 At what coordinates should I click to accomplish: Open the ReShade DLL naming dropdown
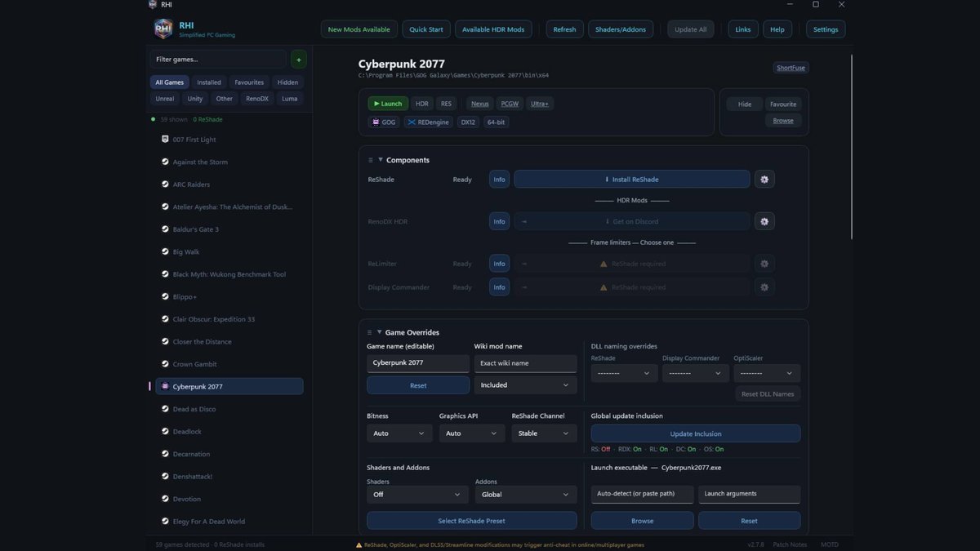pos(624,373)
